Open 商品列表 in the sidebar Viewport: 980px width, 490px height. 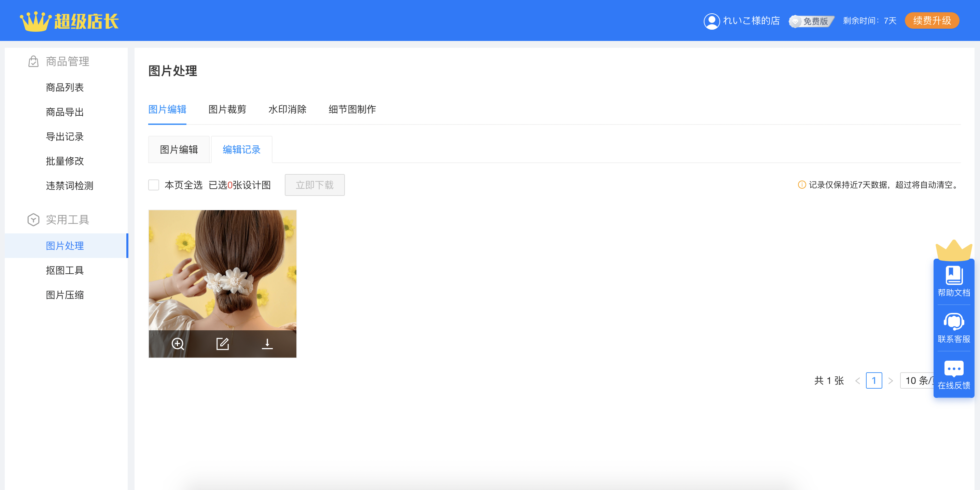click(x=65, y=87)
